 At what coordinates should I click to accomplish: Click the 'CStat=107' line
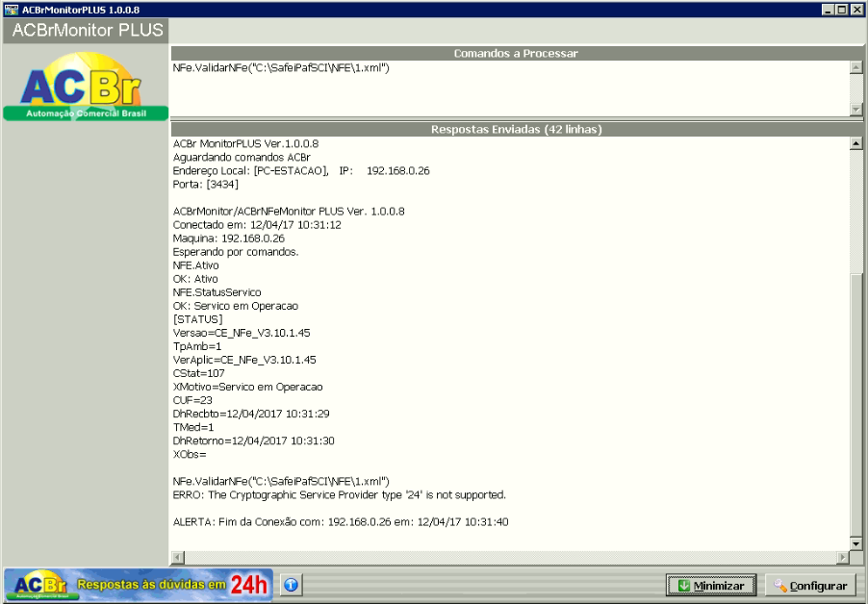point(199,373)
